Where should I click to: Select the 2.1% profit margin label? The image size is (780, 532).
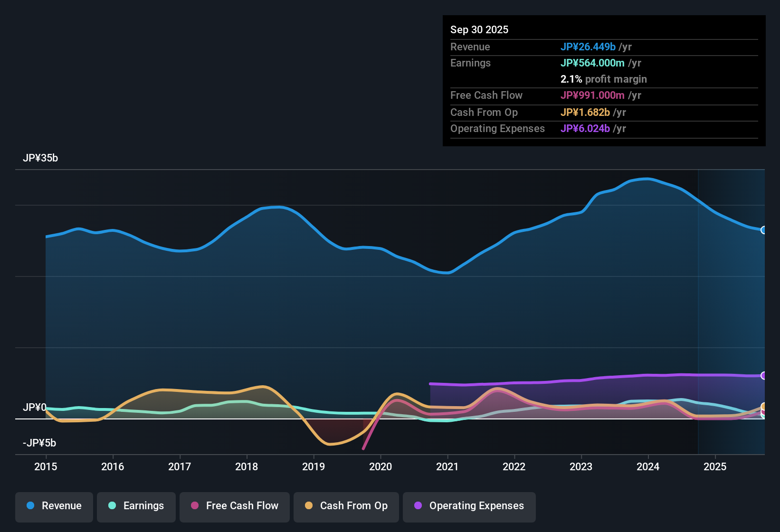[603, 79]
